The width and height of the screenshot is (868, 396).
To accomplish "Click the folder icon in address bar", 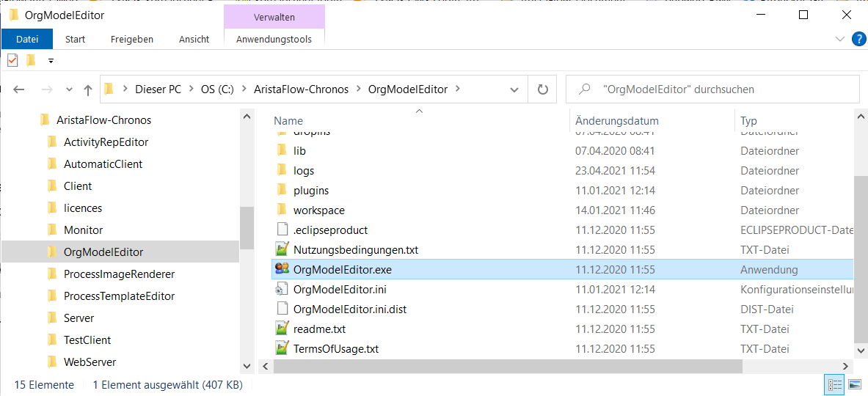I will (x=109, y=89).
